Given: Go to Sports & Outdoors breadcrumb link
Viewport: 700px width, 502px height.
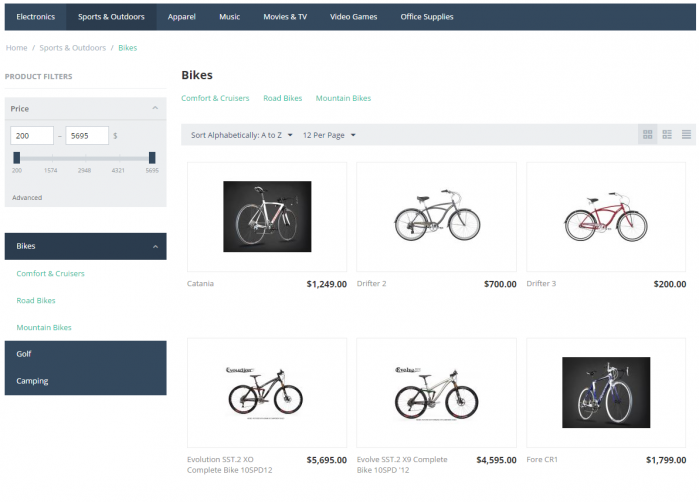Looking at the screenshot, I should pyautogui.click(x=73, y=48).
